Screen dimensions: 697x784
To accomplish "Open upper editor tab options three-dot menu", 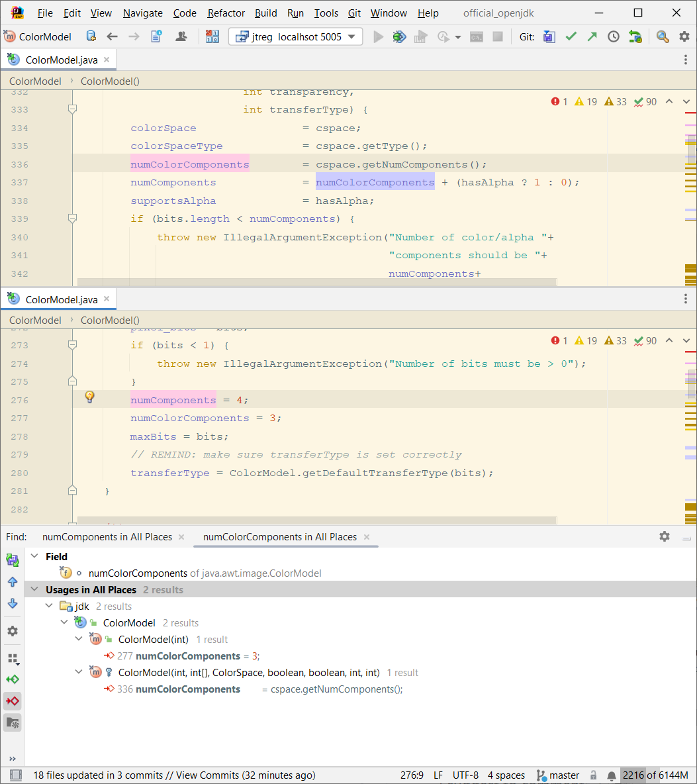I will (686, 60).
